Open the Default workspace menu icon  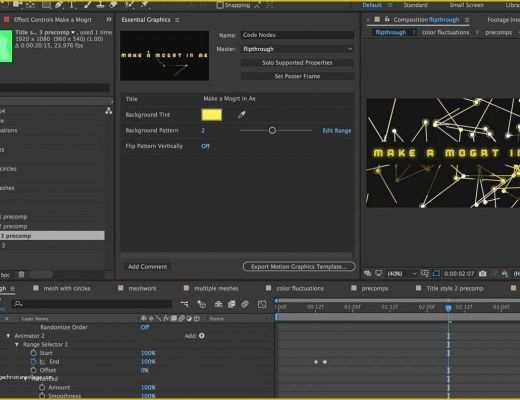pos(390,5)
